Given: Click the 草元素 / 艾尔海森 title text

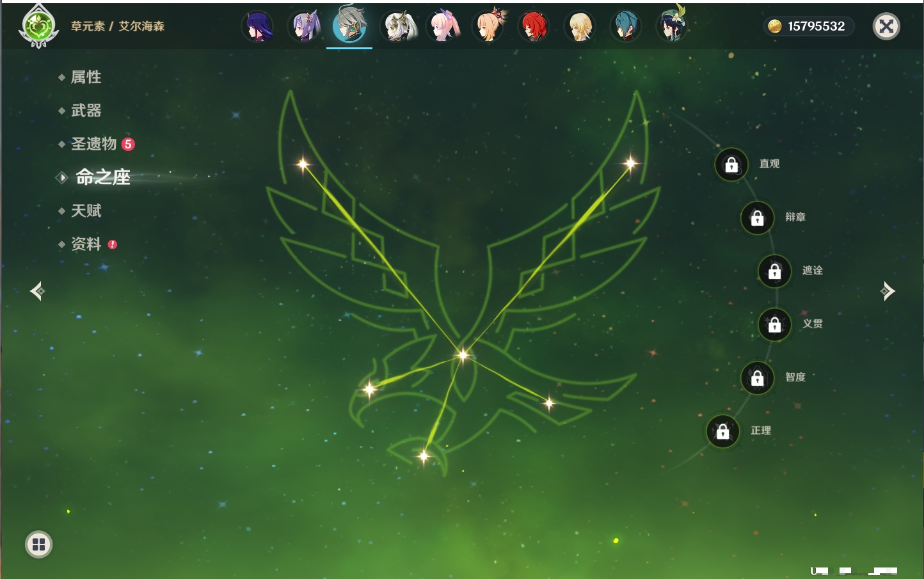Looking at the screenshot, I should (x=118, y=26).
